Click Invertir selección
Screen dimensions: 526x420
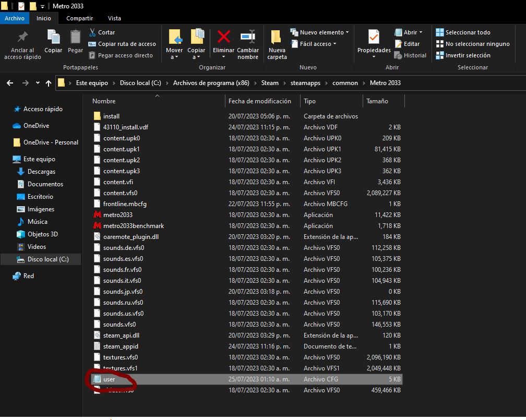point(463,55)
